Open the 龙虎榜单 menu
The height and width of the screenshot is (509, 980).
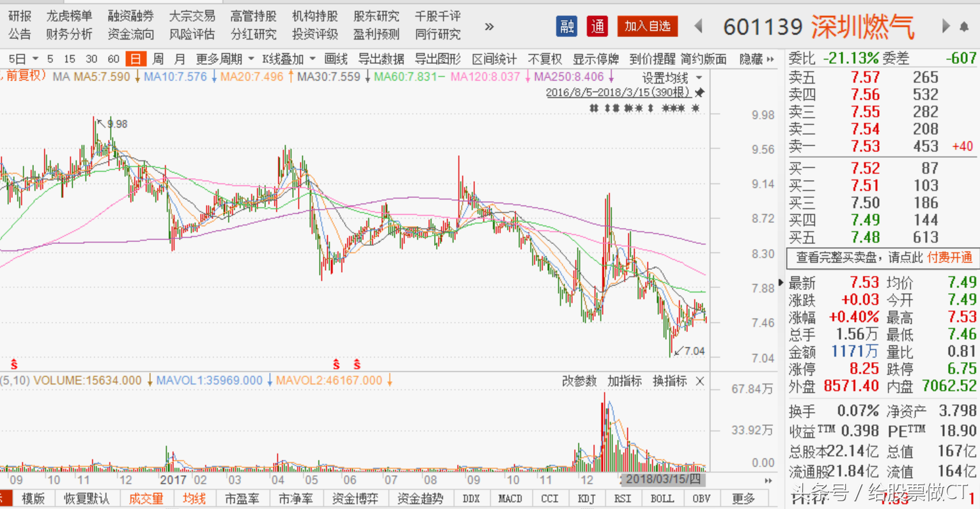[69, 16]
